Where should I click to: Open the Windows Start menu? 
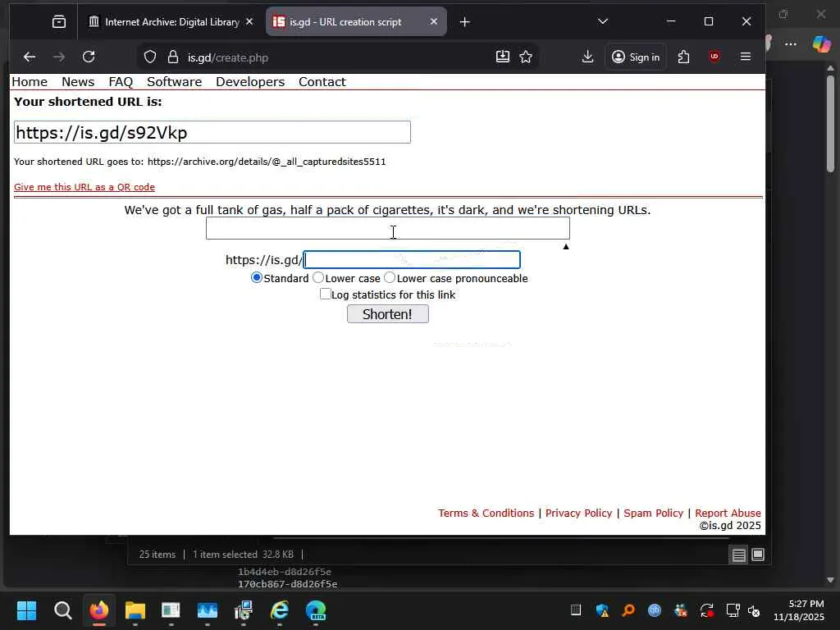[26, 610]
